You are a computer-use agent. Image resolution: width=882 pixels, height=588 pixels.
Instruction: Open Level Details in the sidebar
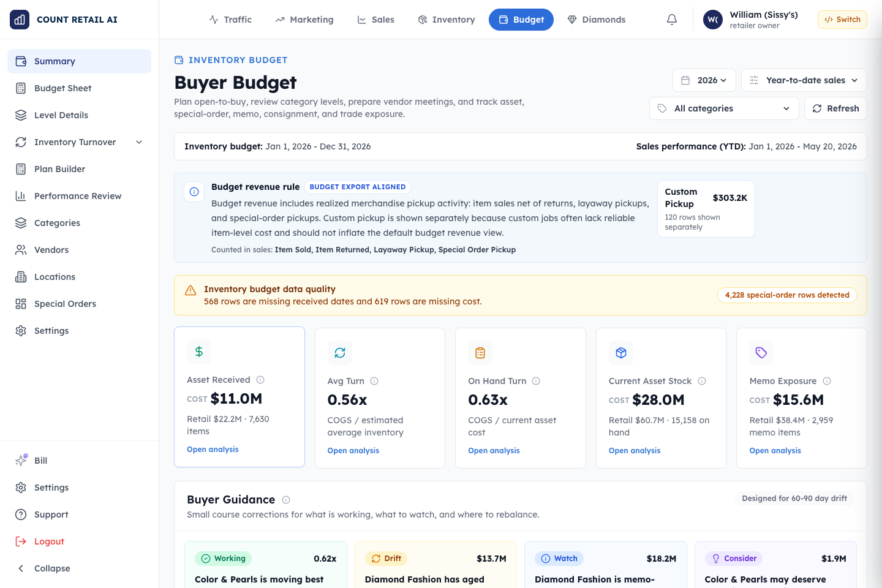pos(80,115)
